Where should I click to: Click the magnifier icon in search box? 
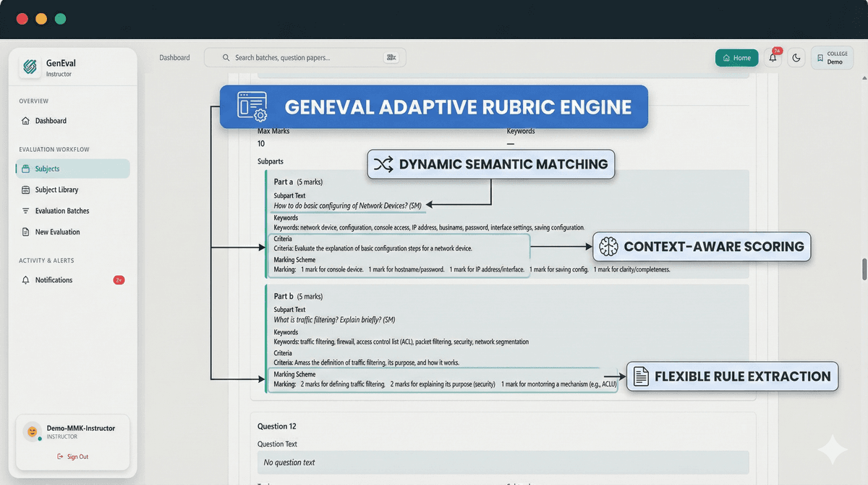click(226, 57)
